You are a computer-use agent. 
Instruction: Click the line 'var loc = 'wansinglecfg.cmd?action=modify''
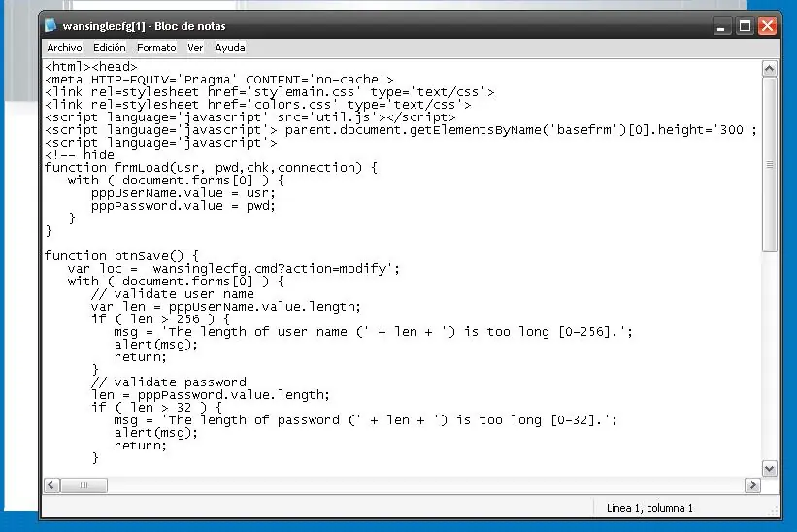[x=234, y=269]
